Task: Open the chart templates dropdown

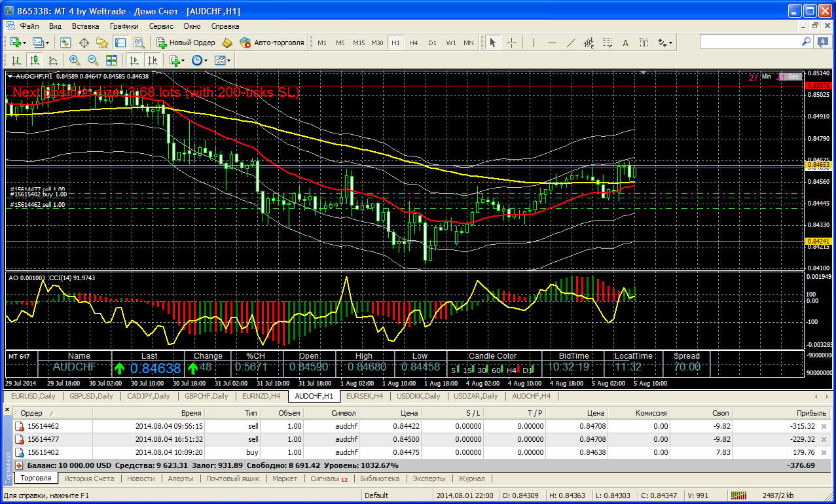Action: 223,60
